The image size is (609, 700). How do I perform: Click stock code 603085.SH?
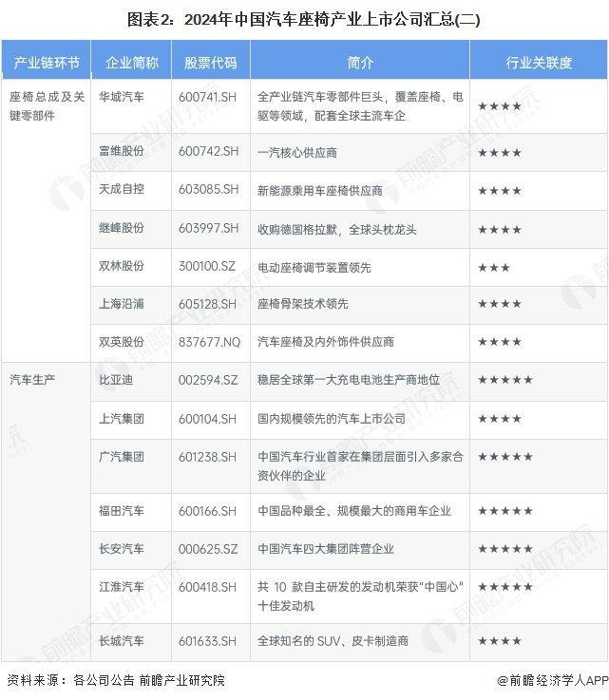[208, 189]
